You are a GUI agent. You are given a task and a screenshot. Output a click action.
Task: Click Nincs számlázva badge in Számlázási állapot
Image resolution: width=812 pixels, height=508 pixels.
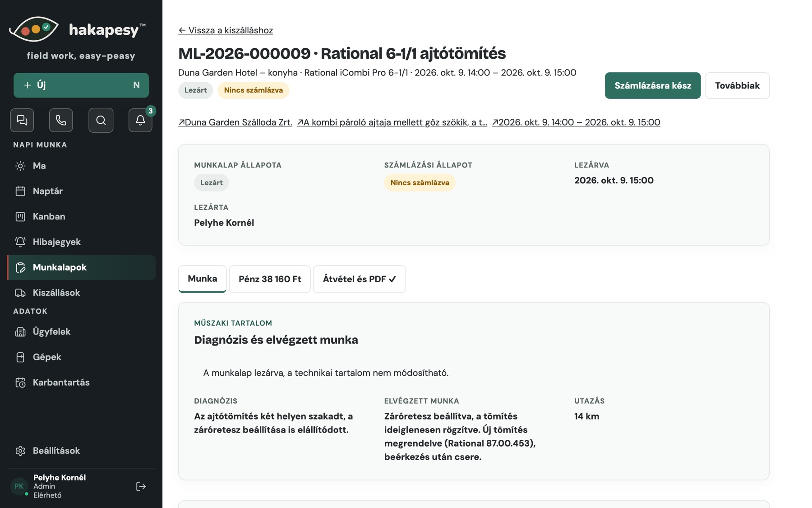[420, 183]
